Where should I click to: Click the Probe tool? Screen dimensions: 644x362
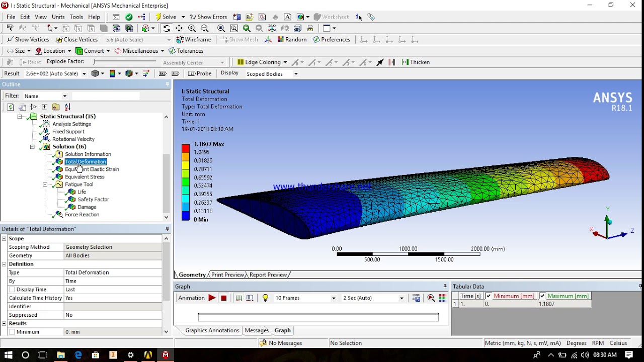click(x=200, y=73)
